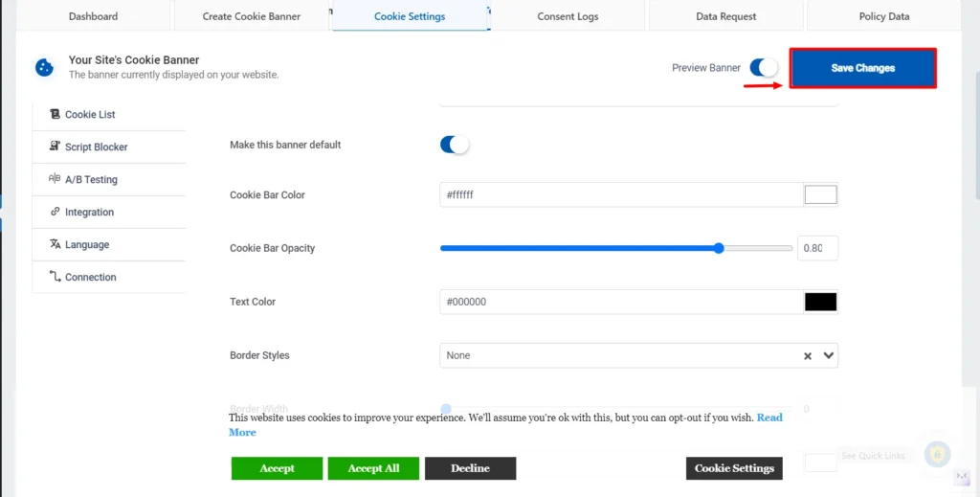Toggle the Preview Banner switch
Image resolution: width=980 pixels, height=497 pixels.
[763, 68]
